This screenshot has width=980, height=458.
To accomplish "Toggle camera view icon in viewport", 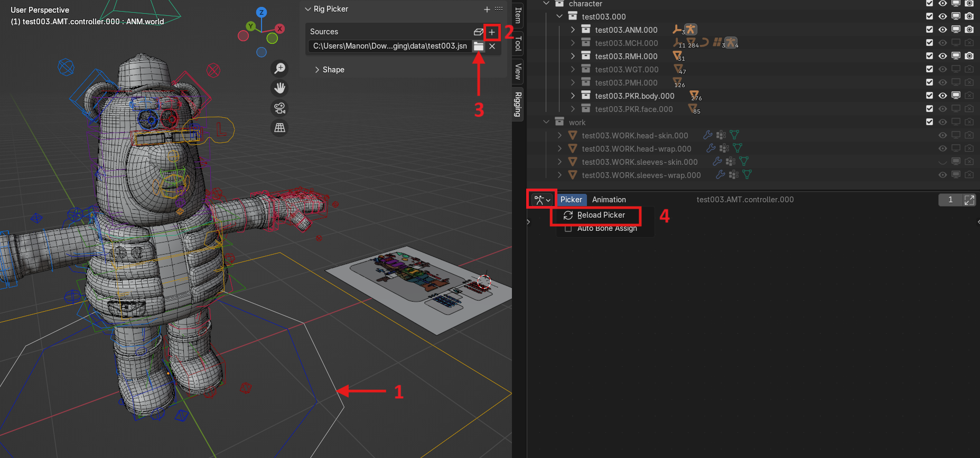I will click(279, 108).
